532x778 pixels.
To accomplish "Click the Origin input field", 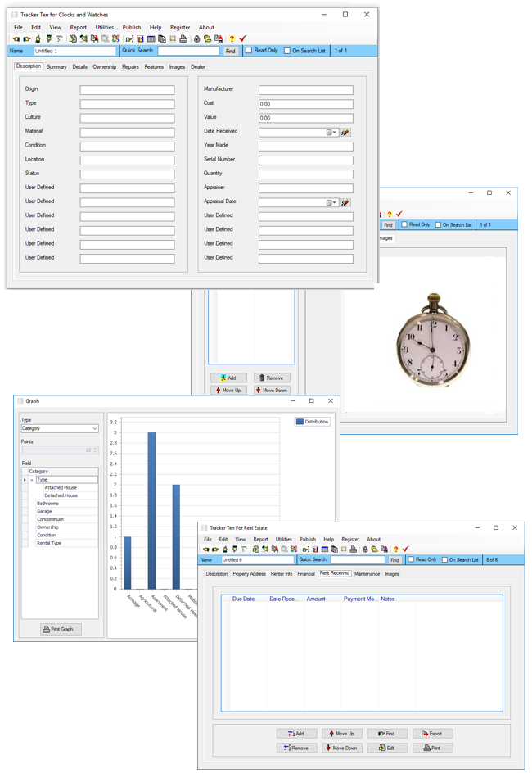I will point(128,90).
